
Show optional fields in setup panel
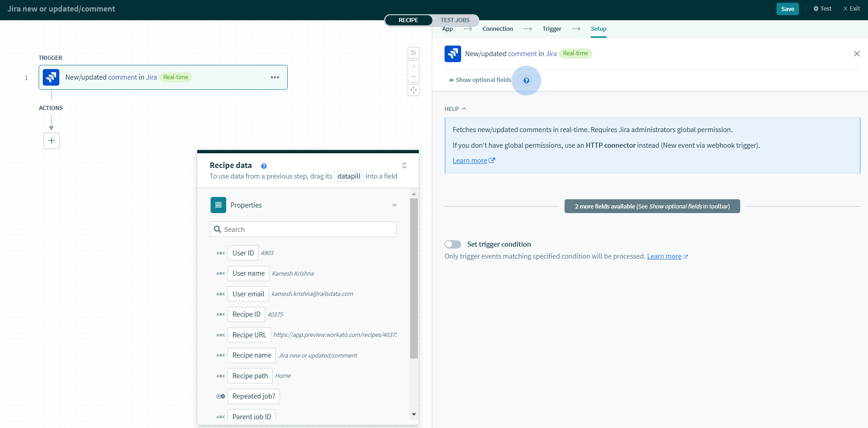(480, 80)
